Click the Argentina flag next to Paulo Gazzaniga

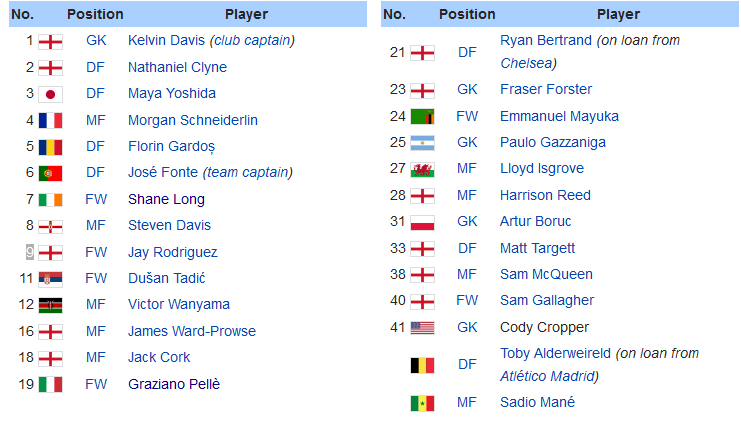click(x=422, y=143)
